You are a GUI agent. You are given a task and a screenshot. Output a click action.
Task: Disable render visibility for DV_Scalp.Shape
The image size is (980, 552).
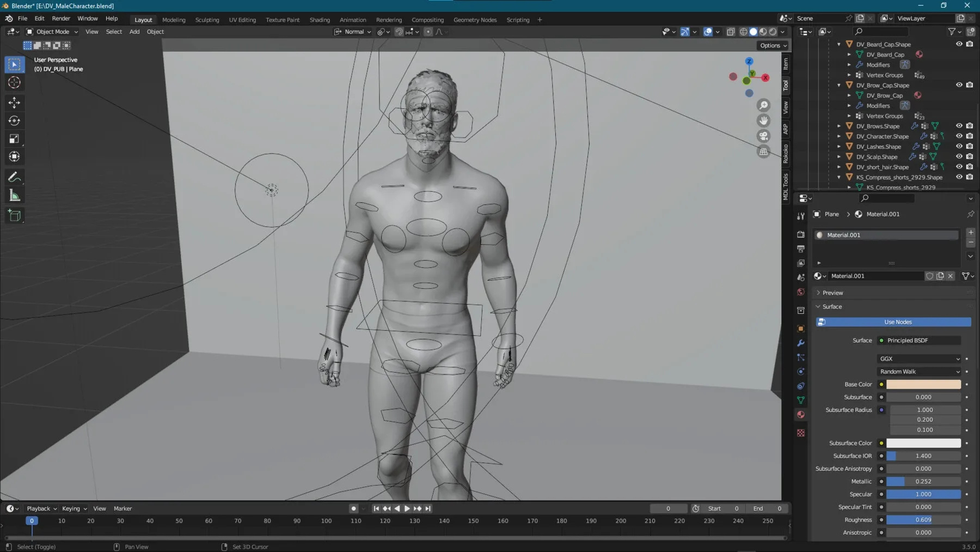click(x=970, y=156)
